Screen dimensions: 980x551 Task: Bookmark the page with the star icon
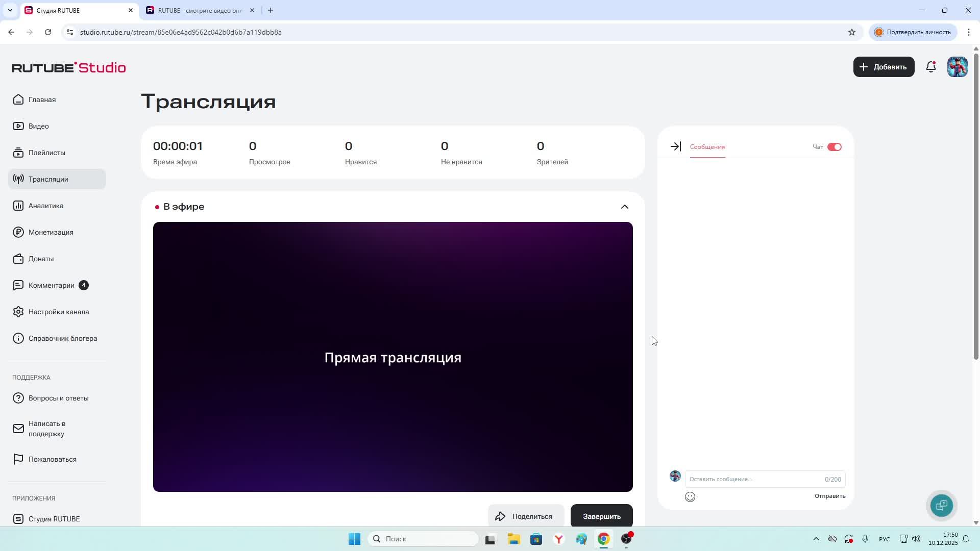(851, 32)
